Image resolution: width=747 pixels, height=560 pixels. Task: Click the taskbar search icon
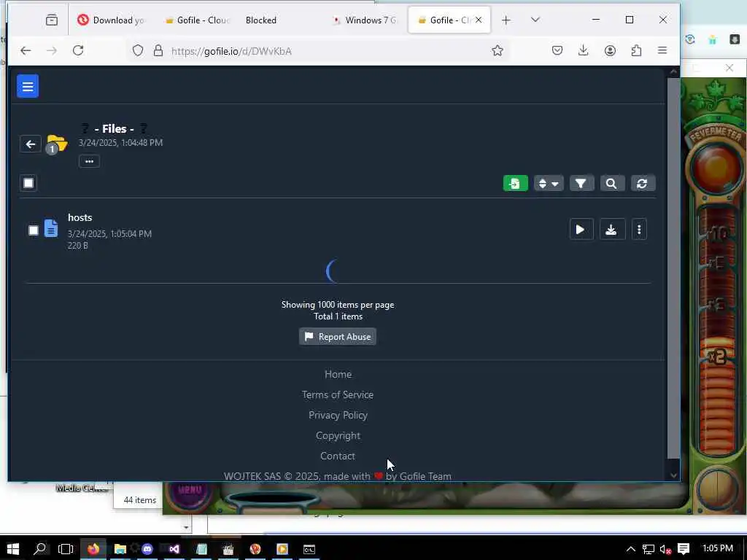pyautogui.click(x=40, y=549)
